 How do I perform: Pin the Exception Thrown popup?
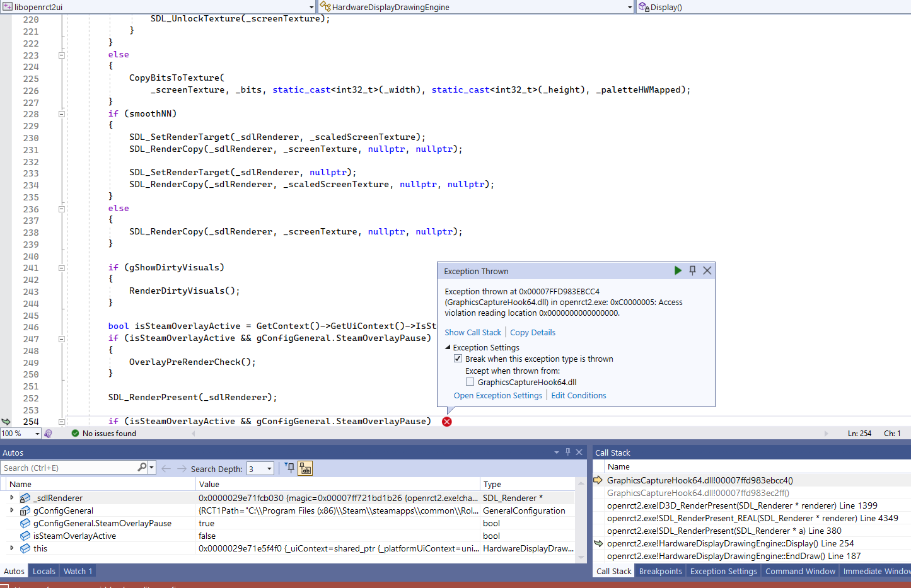pos(692,270)
